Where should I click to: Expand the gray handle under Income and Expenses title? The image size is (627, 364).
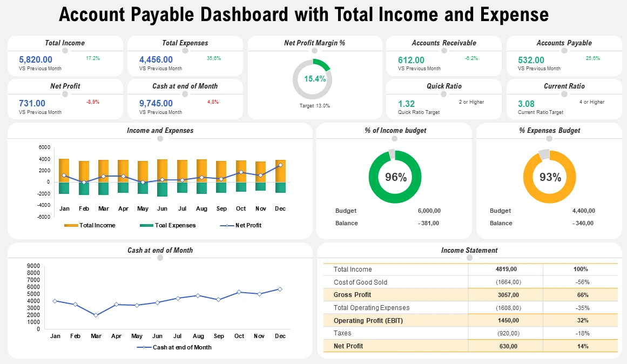coord(159,138)
